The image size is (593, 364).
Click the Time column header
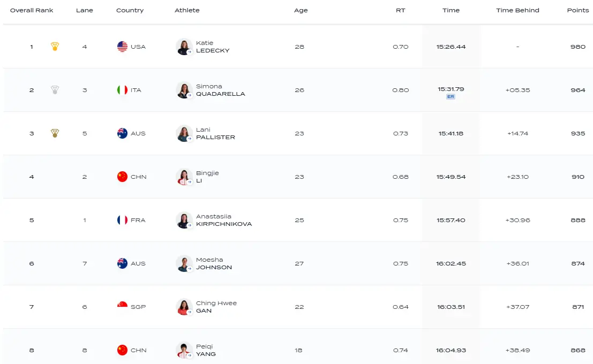(451, 10)
